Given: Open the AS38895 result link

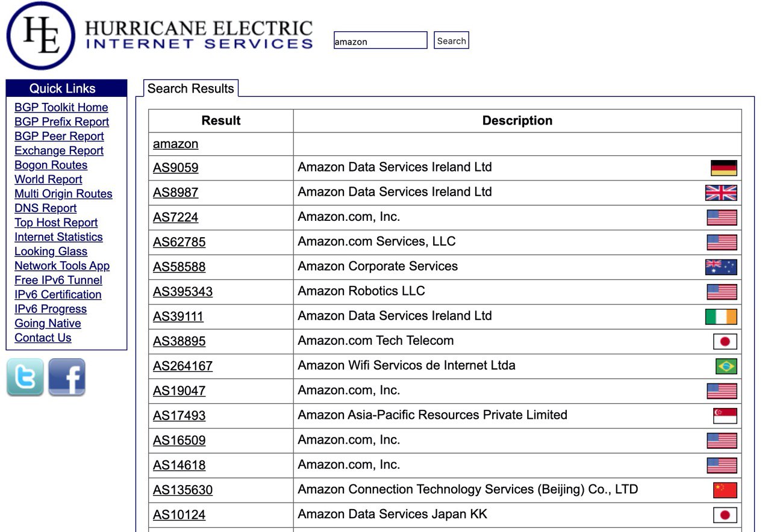Looking at the screenshot, I should pyautogui.click(x=179, y=341).
